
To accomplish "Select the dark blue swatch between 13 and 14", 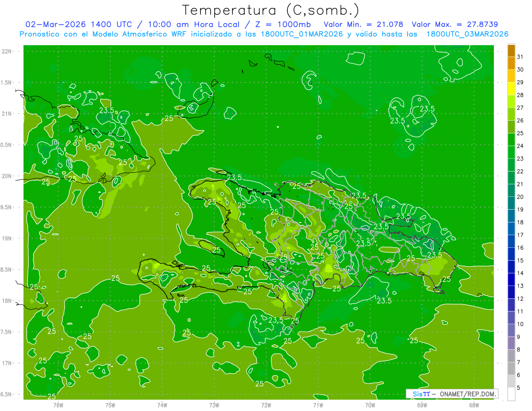I will click(511, 279).
